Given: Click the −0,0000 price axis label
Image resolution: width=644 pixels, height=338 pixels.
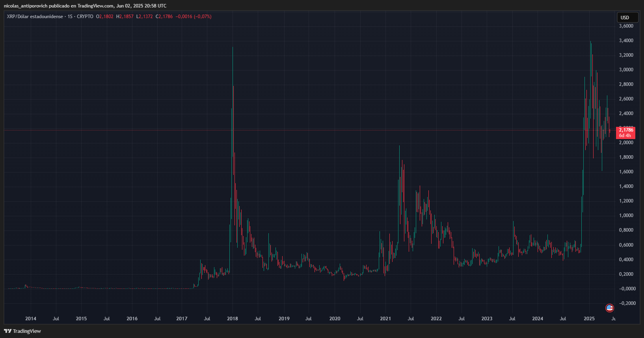Looking at the screenshot, I should click(627, 289).
